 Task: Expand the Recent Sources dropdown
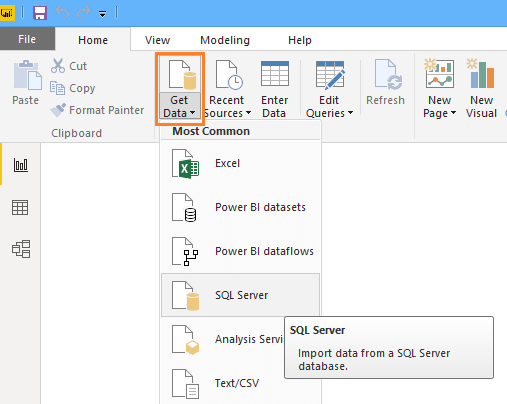[248, 113]
